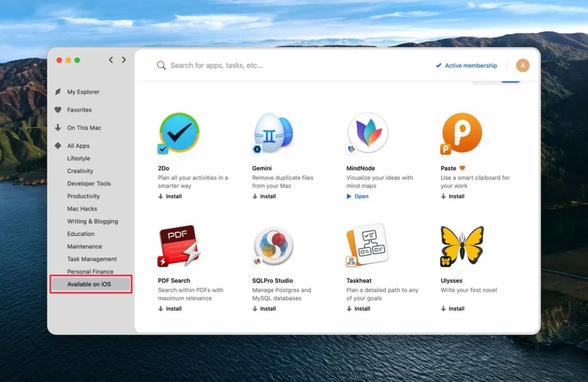Viewport: 588px width, 382px height.
Task: Click 'Remove duplicate files from your Mac' description
Action: [x=283, y=181]
